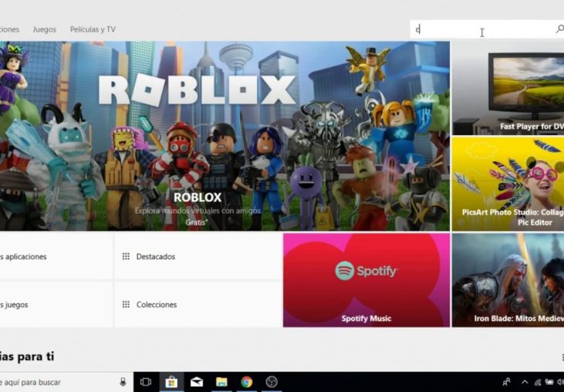Open File Explorer from taskbar

221,382
